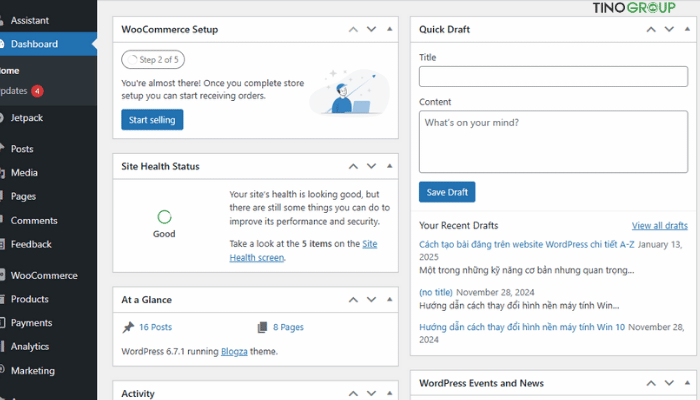Move WordPress Events and News widget up

(651, 383)
